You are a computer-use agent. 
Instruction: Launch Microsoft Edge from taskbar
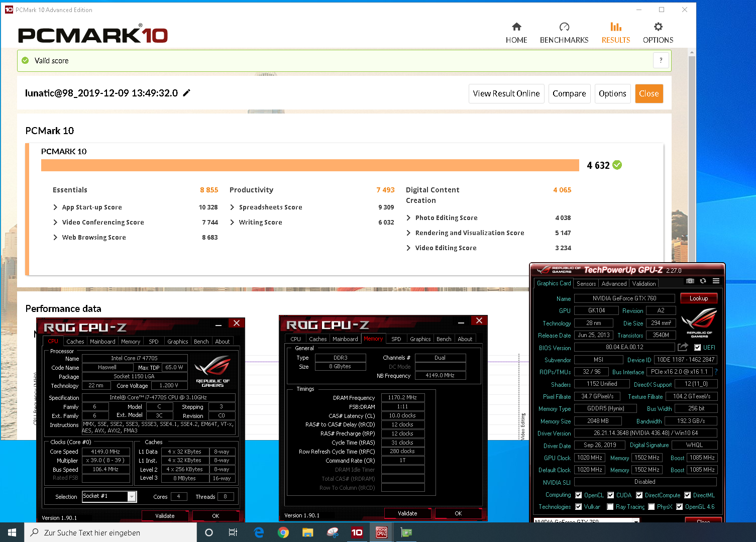[259, 532]
